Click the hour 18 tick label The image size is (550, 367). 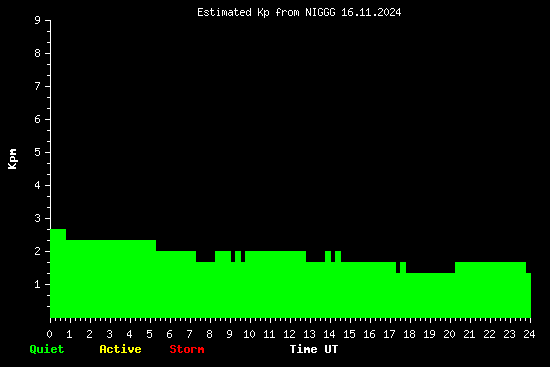pos(409,334)
